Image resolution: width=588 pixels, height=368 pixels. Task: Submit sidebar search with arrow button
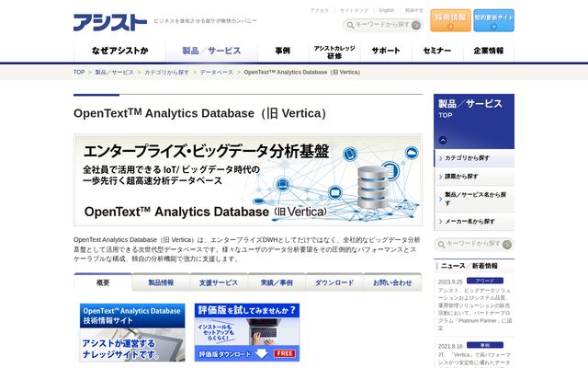click(x=507, y=245)
